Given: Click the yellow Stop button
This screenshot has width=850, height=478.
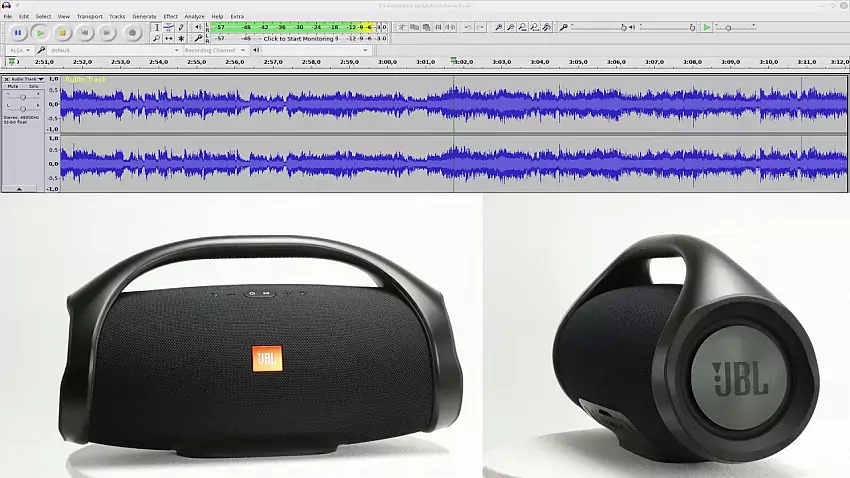Looking at the screenshot, I should click(62, 33).
